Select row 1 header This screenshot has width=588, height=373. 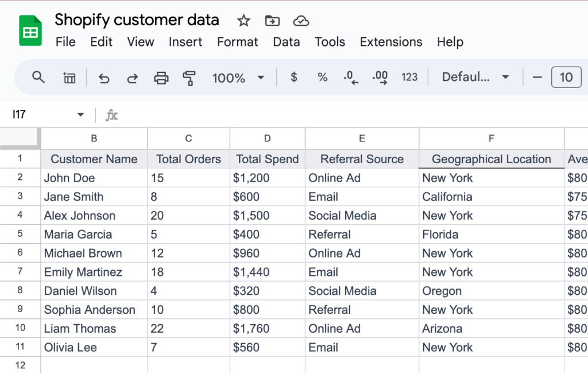coord(20,159)
